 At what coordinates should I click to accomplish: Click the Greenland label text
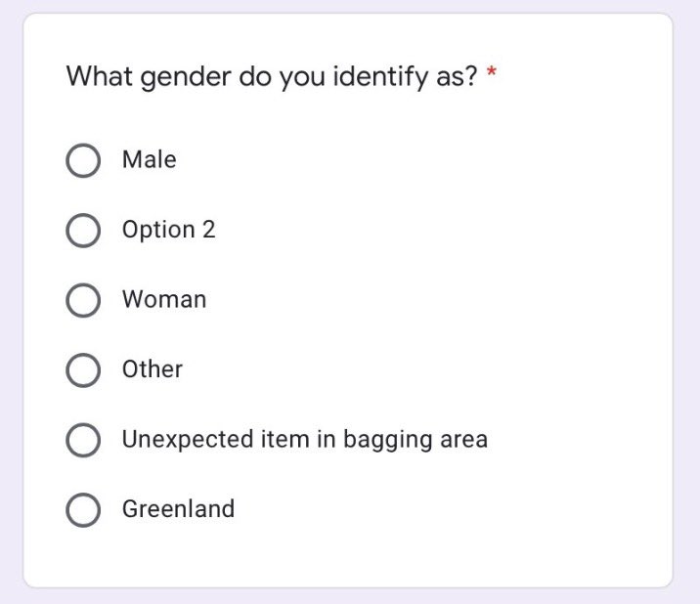(x=178, y=509)
